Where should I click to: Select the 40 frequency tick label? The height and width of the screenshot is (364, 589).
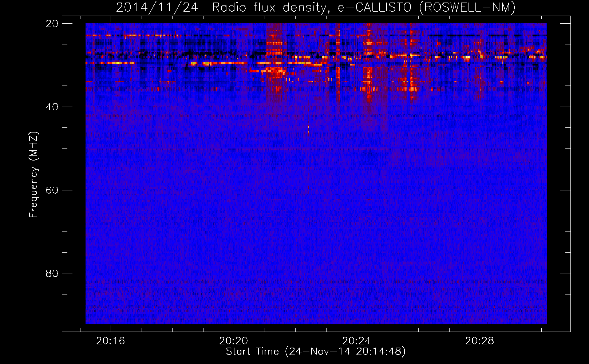tap(52, 107)
